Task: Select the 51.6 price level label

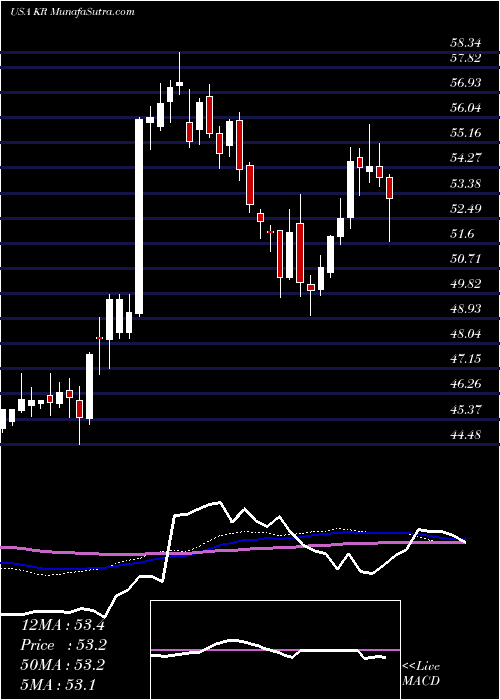Action: [x=462, y=233]
